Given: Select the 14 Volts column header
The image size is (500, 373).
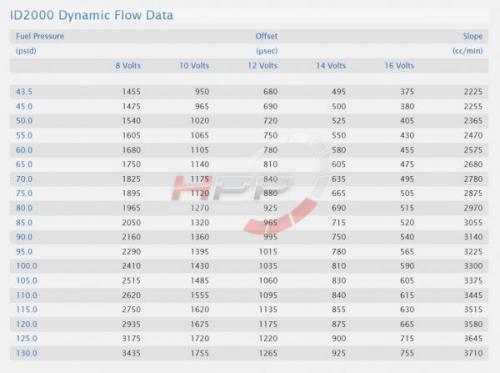Looking at the screenshot, I should [331, 66].
